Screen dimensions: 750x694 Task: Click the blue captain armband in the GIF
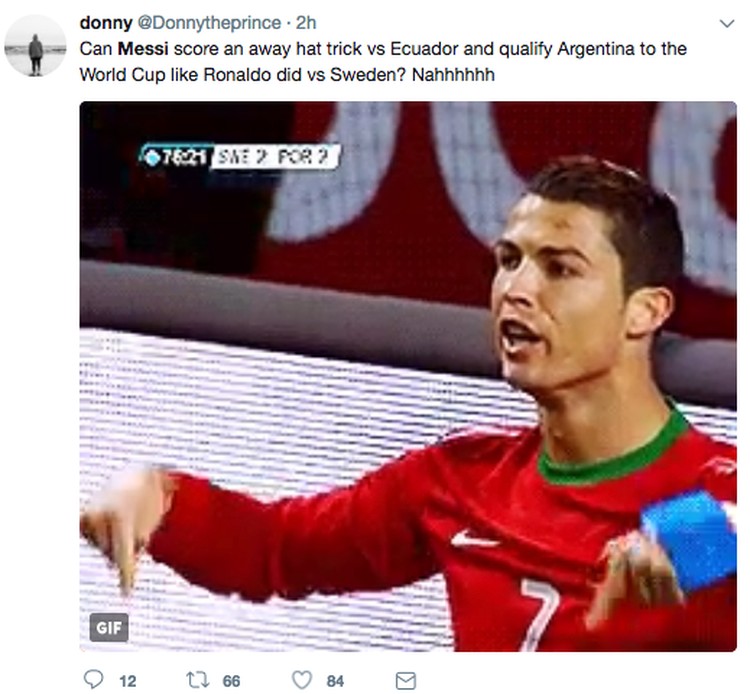pyautogui.click(x=689, y=538)
